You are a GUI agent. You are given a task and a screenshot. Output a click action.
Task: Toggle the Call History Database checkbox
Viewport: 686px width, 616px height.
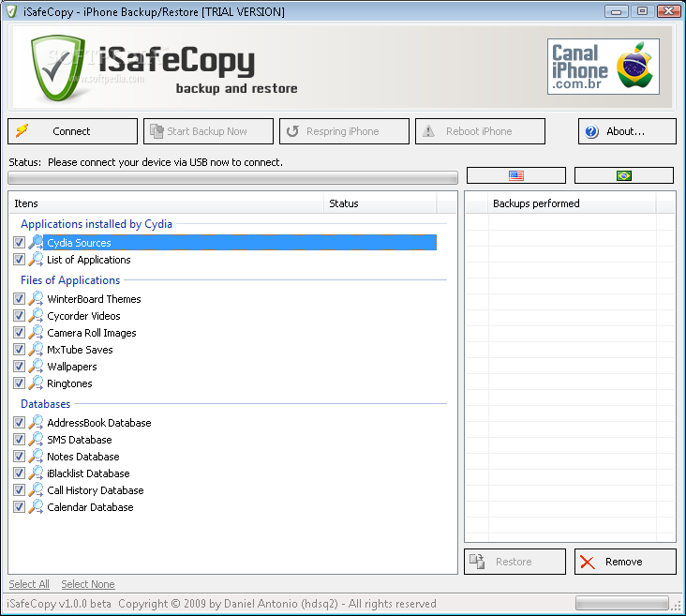pyautogui.click(x=19, y=490)
